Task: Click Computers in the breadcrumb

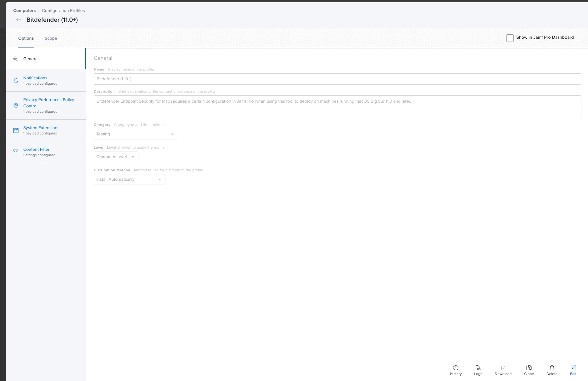Action: point(25,11)
